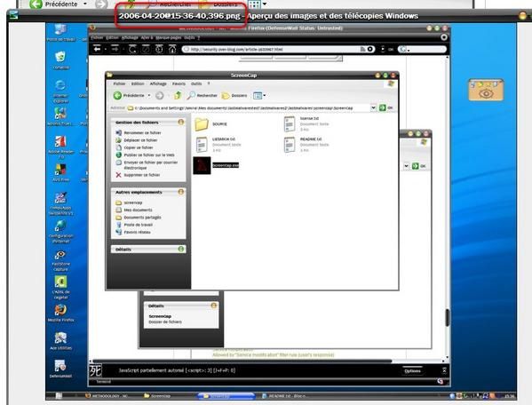Image resolution: width=532 pixels, height=405 pixels.
Task: Open Rechercher magnifier in ScreenCap toolbar
Action: pyautogui.click(x=191, y=96)
